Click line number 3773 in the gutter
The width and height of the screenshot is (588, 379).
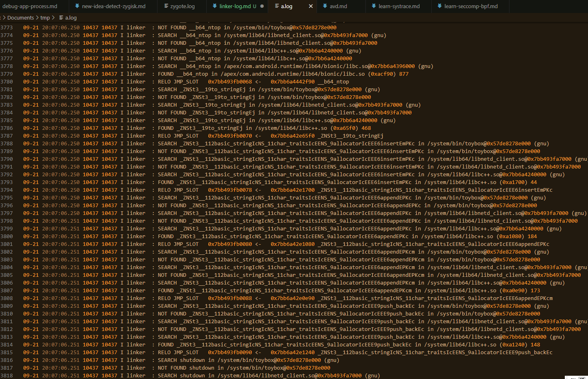[7, 28]
